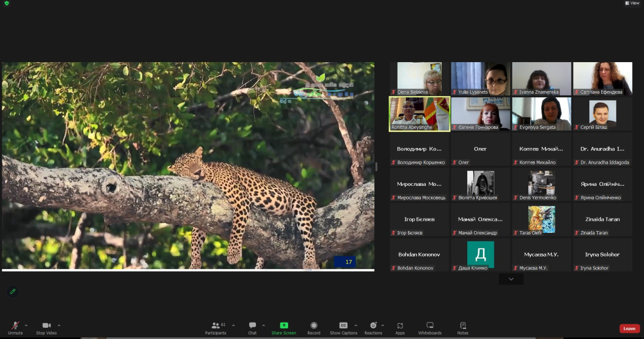This screenshot has width=644, height=339.
Task: Expand caption options arrow next to Show Captions
Action: tap(356, 325)
